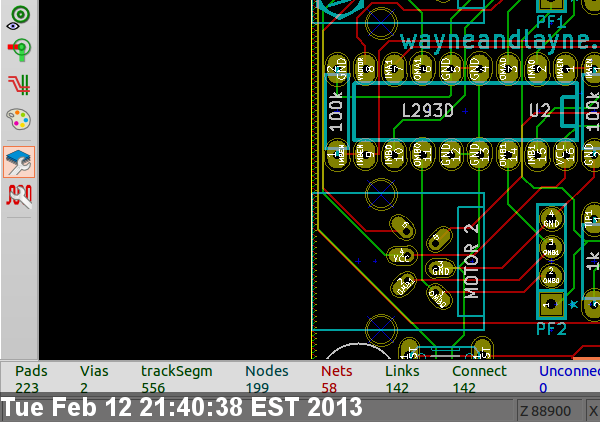Select VCC pad 16 of U2

(565, 154)
